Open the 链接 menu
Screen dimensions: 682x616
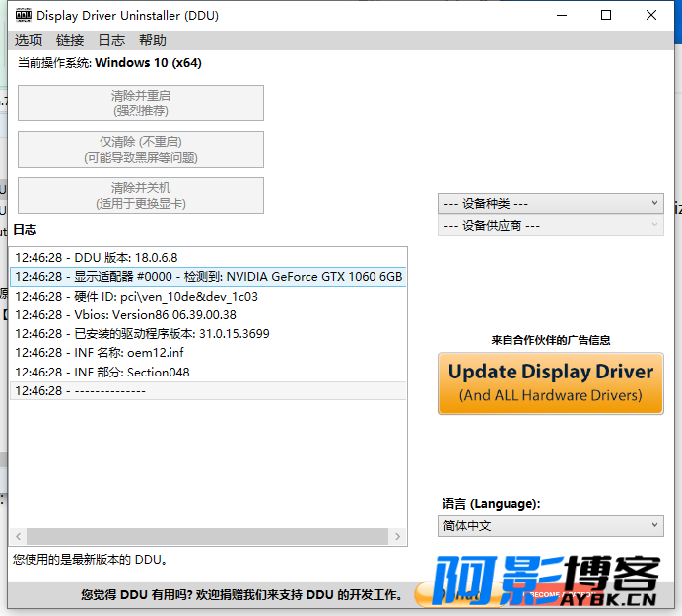tap(70, 40)
